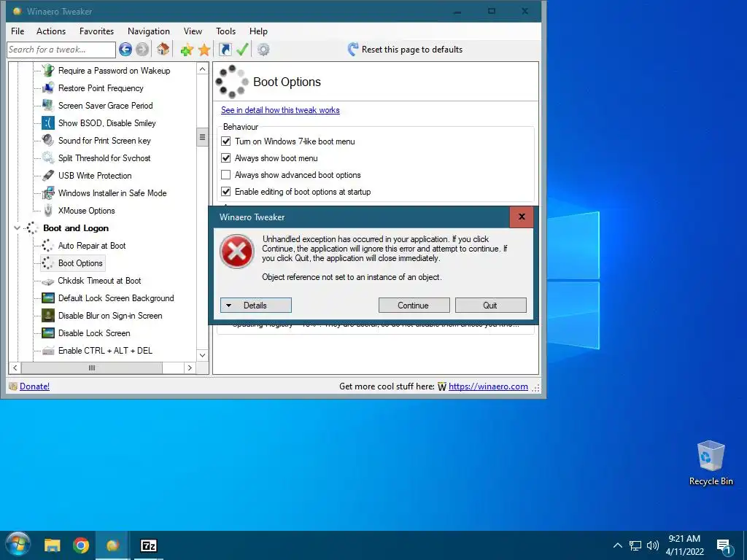Open the Donate! link
The height and width of the screenshot is (560, 747).
point(35,386)
